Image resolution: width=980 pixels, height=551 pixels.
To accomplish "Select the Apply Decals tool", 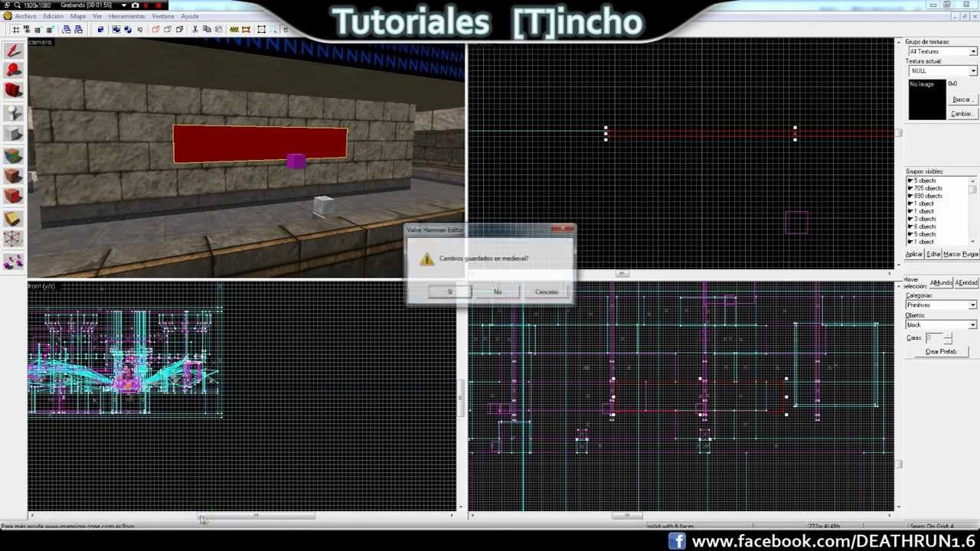I will pyautogui.click(x=13, y=197).
